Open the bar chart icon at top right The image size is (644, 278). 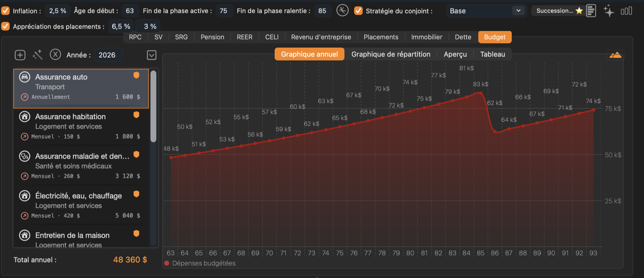point(626,11)
